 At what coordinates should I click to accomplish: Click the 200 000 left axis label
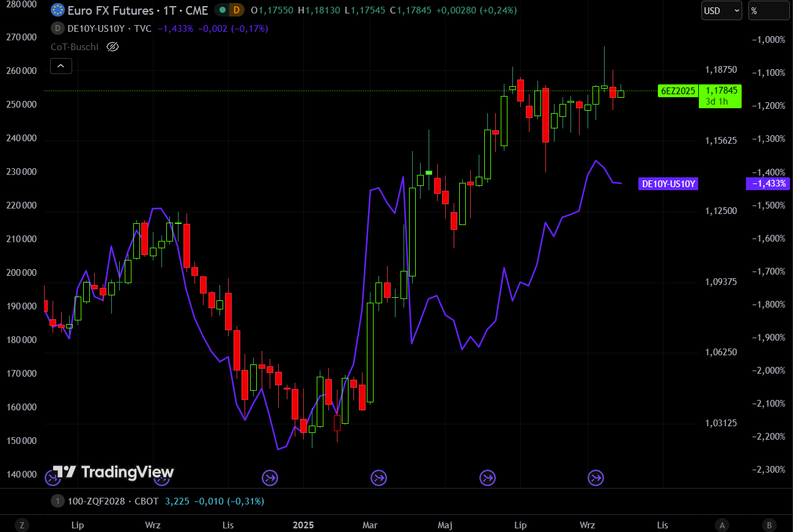coord(20,273)
